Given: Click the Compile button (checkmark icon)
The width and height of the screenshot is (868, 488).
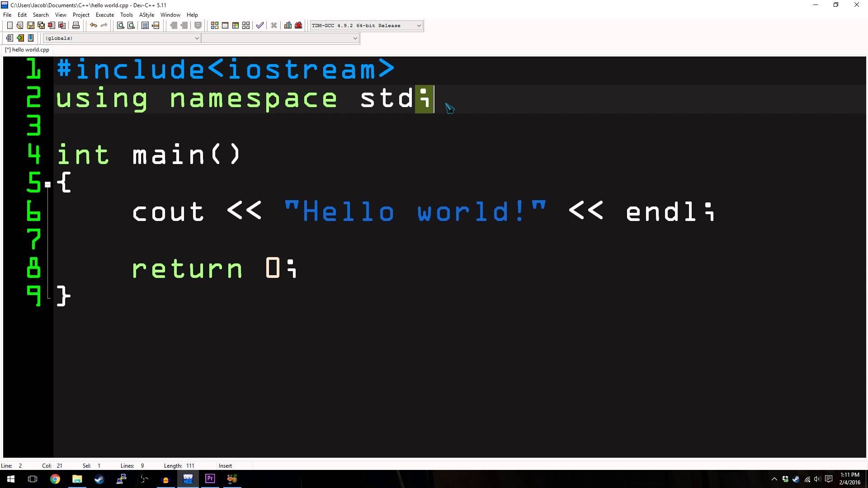Looking at the screenshot, I should [x=259, y=25].
